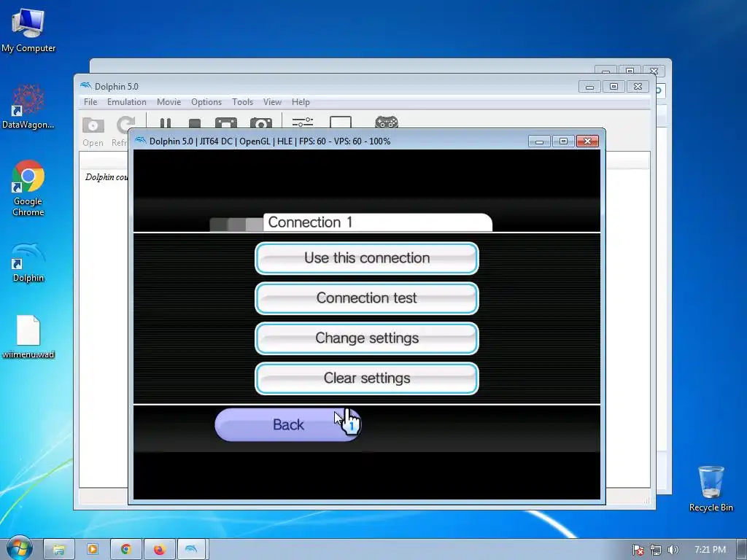Screen dimensions: 747x560
Task: Click the dolphin icon in main window title bar
Action: tap(86, 86)
